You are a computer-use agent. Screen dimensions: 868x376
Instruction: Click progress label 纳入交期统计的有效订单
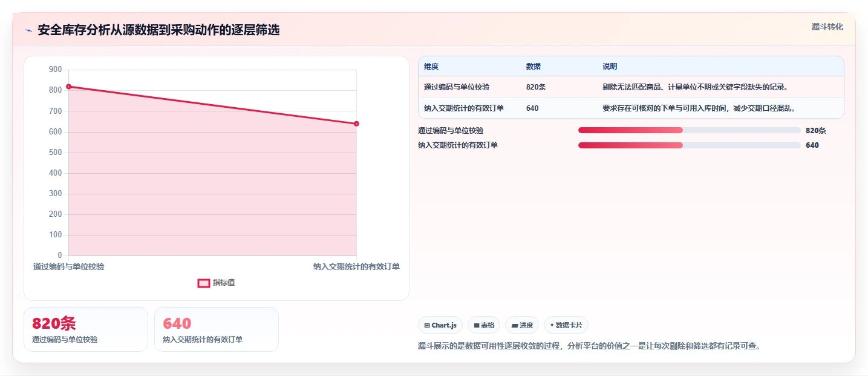[x=458, y=145]
